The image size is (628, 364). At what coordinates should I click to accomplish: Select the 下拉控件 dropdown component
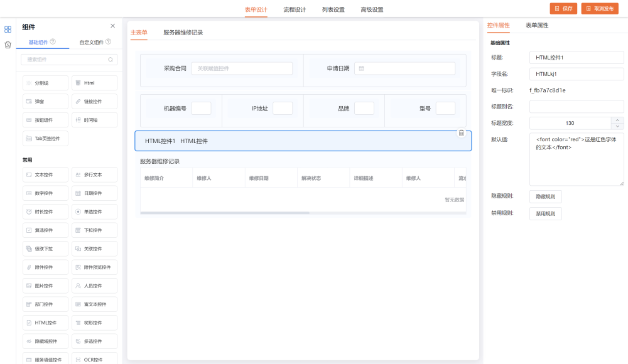click(94, 230)
